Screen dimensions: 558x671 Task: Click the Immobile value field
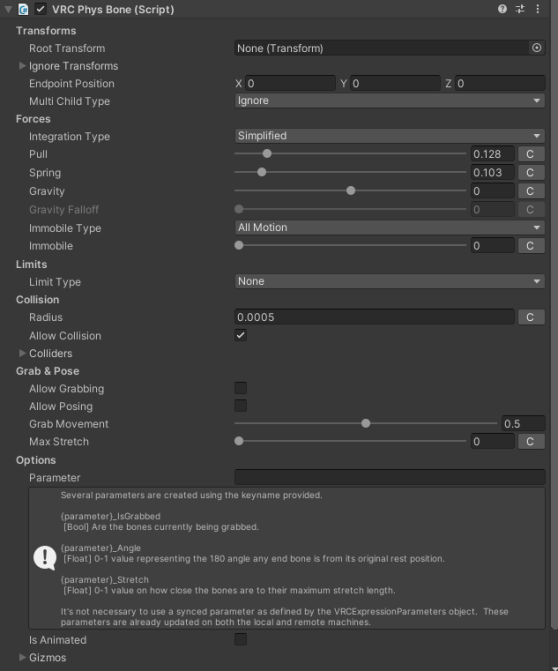tap(493, 246)
